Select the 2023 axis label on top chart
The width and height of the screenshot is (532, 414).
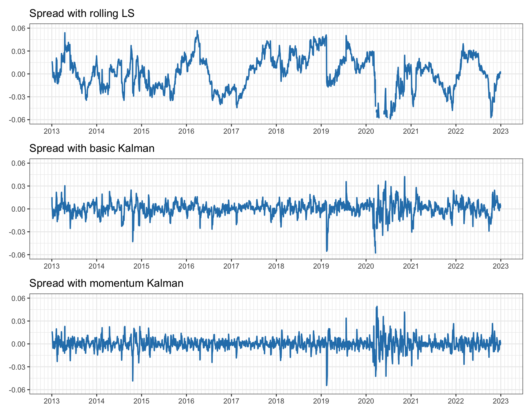click(x=501, y=131)
